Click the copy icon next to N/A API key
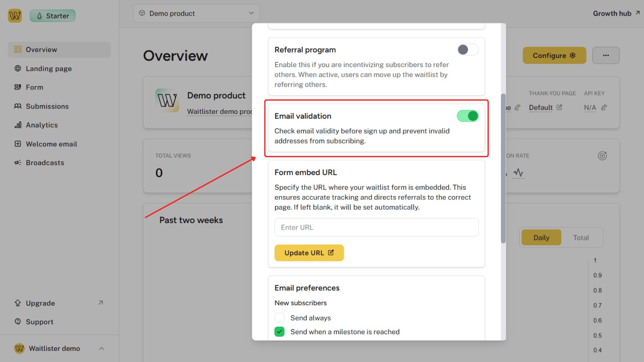This screenshot has height=362, width=644. 604,108
